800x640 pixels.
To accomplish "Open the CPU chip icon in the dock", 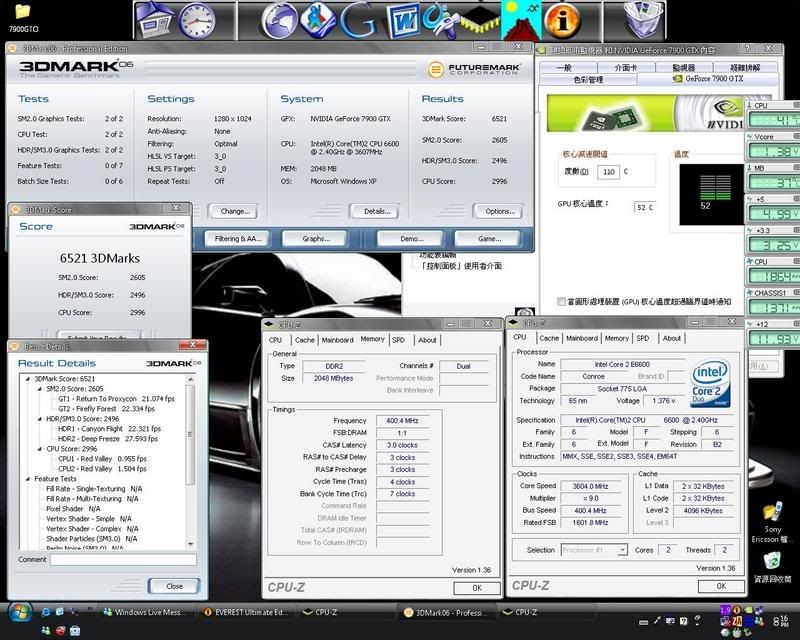I will pyautogui.click(x=480, y=20).
